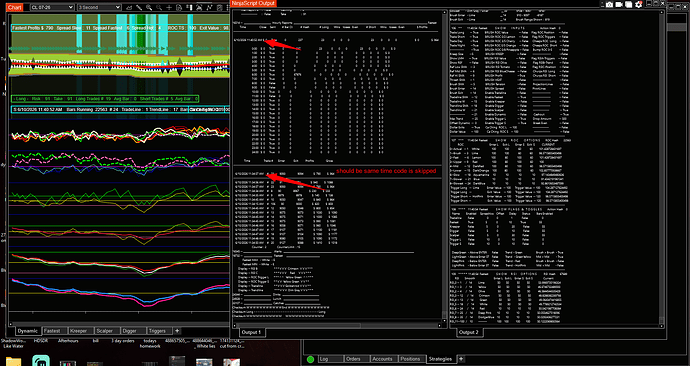Screen dimensions: 690x366
Task: Select the drawing tools pencil icon
Action: (x=139, y=7)
